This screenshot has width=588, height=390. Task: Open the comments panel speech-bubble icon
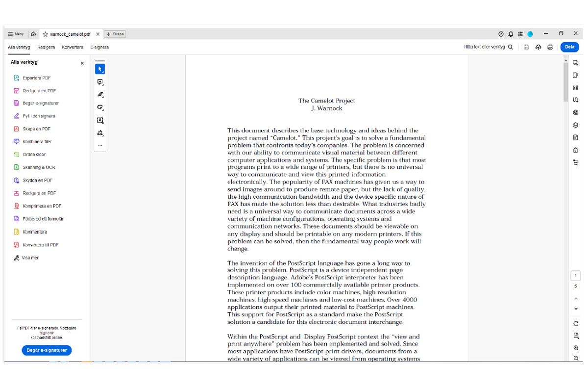(576, 62)
